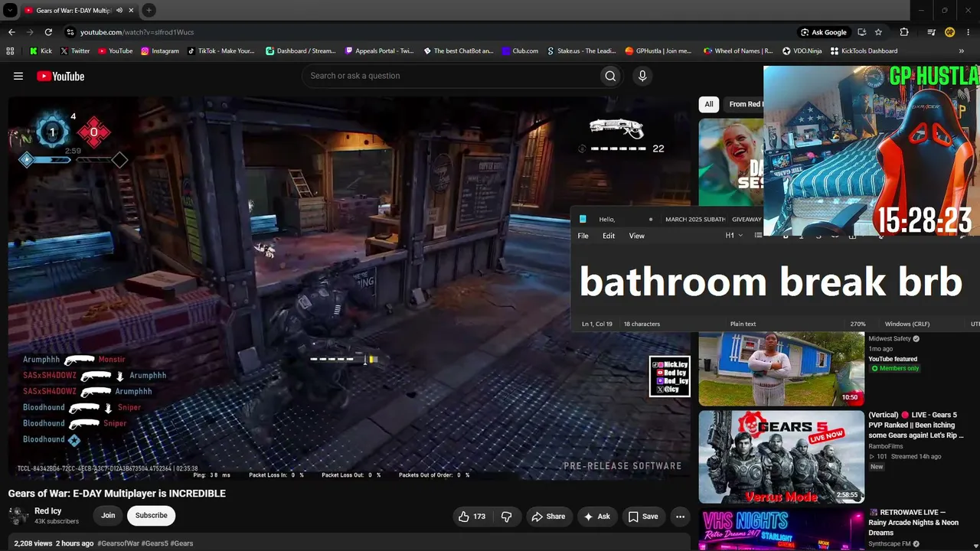The image size is (980, 551).
Task: Click the Ask Google button
Action: coord(824,32)
